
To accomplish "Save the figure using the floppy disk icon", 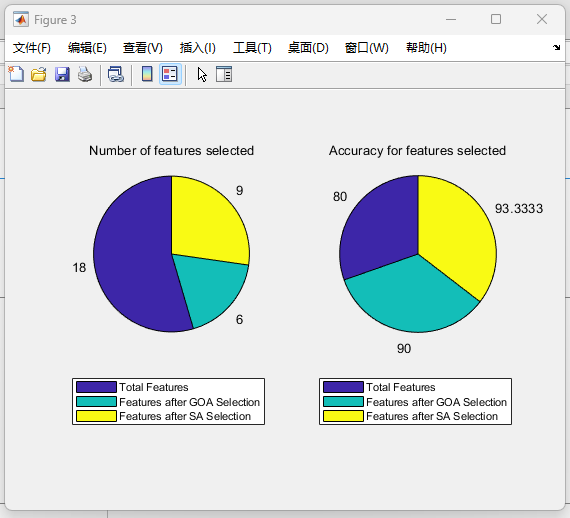I will [x=62, y=74].
